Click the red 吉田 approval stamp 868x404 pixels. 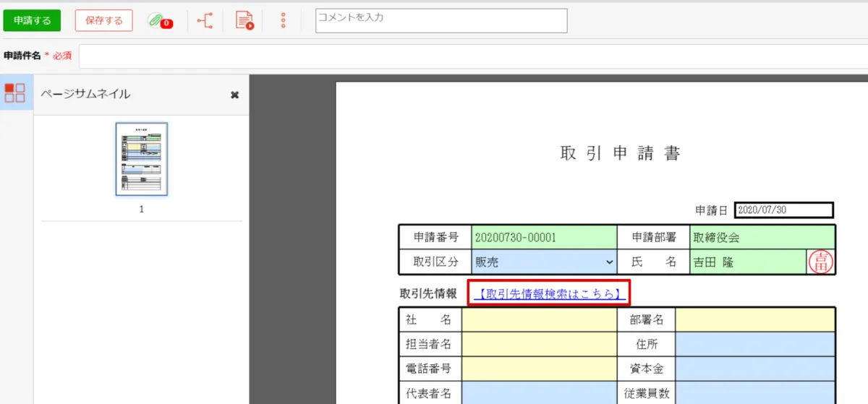(821, 261)
